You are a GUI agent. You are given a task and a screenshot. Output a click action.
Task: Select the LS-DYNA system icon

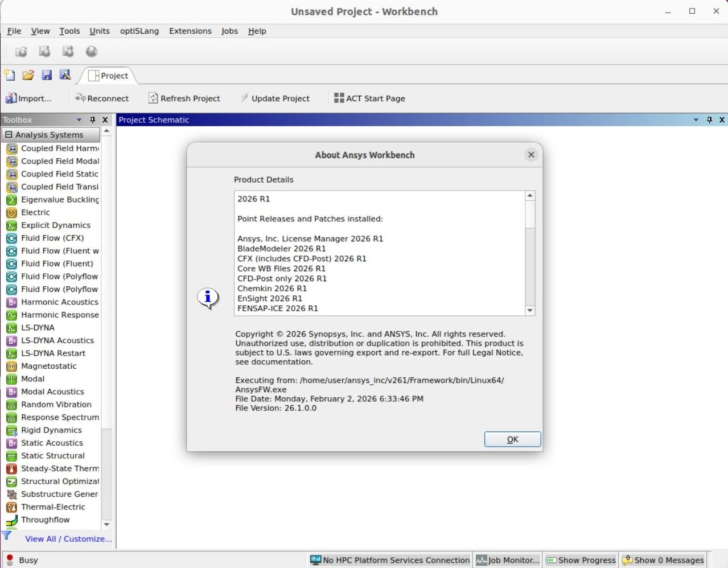click(x=11, y=328)
